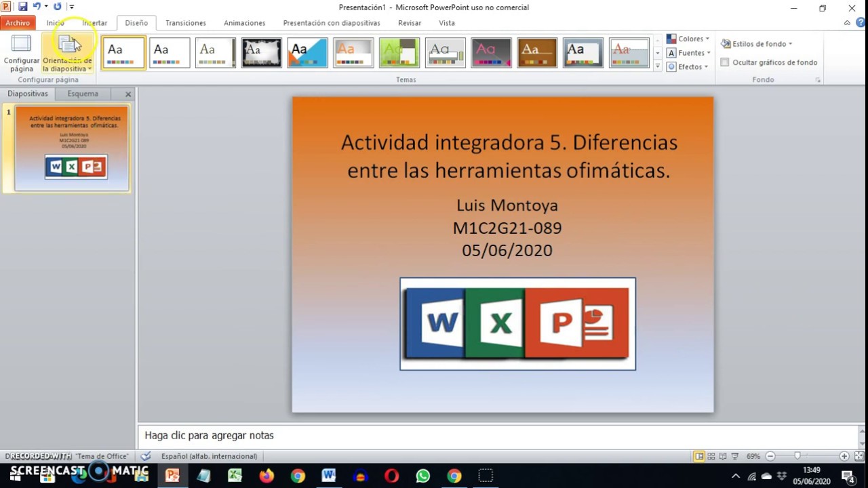The width and height of the screenshot is (868, 488).
Task: Open the Archivo tab
Action: (18, 22)
